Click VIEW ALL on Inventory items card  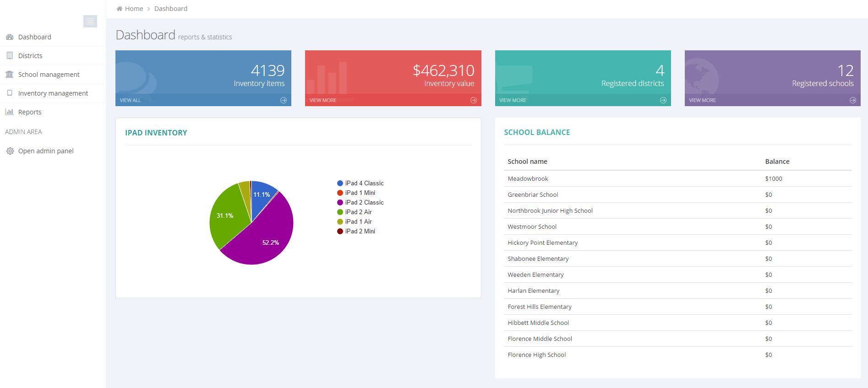(131, 100)
